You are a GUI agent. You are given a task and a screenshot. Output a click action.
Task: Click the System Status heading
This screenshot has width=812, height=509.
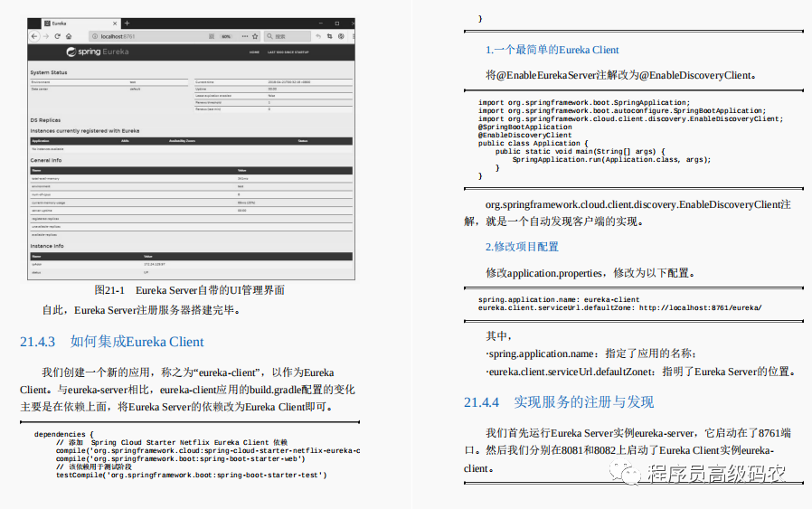coord(49,72)
